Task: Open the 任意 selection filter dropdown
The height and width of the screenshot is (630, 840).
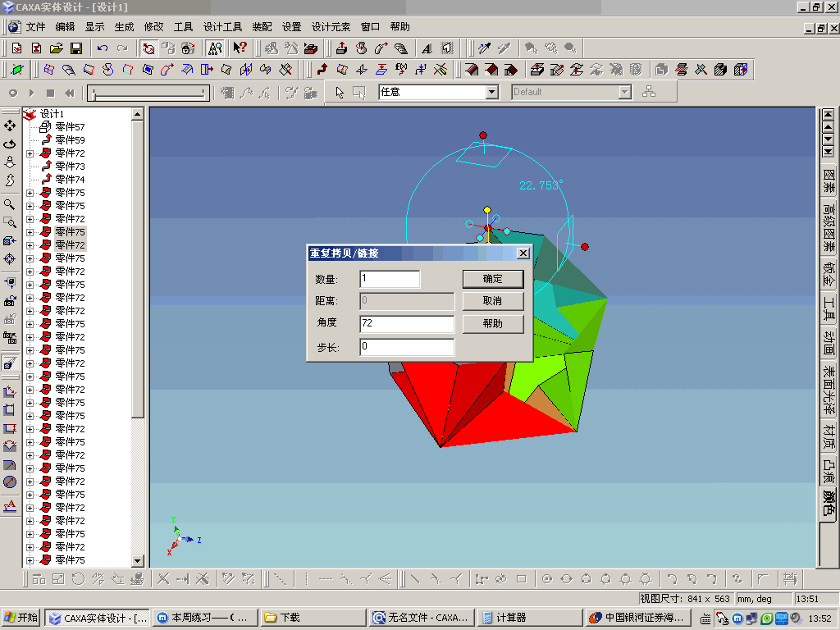Action: point(492,92)
